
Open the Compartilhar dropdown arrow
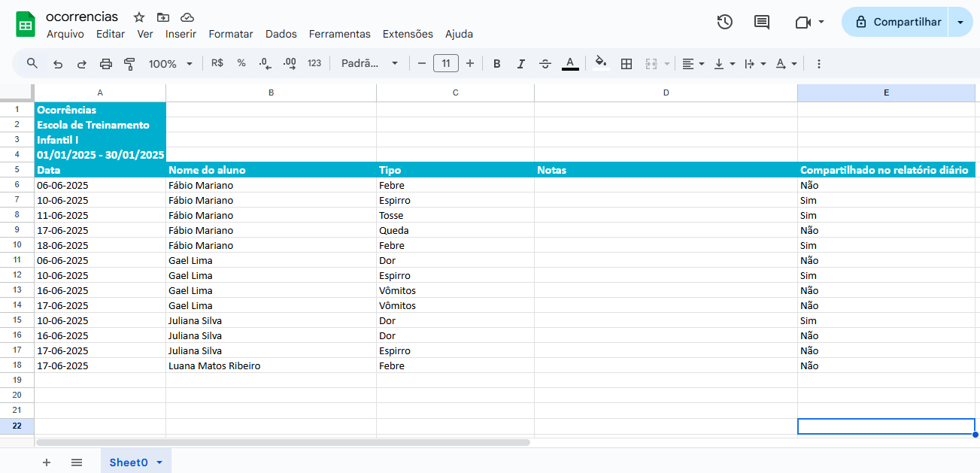point(960,22)
